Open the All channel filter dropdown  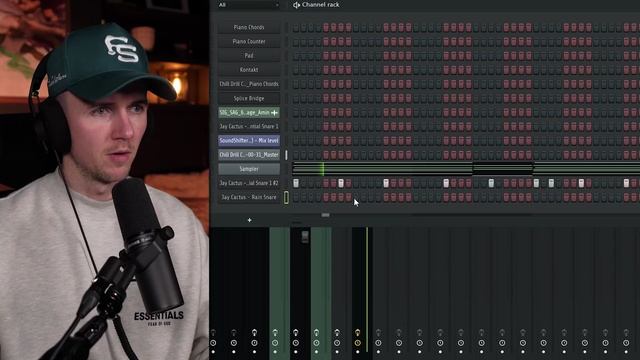(248, 5)
